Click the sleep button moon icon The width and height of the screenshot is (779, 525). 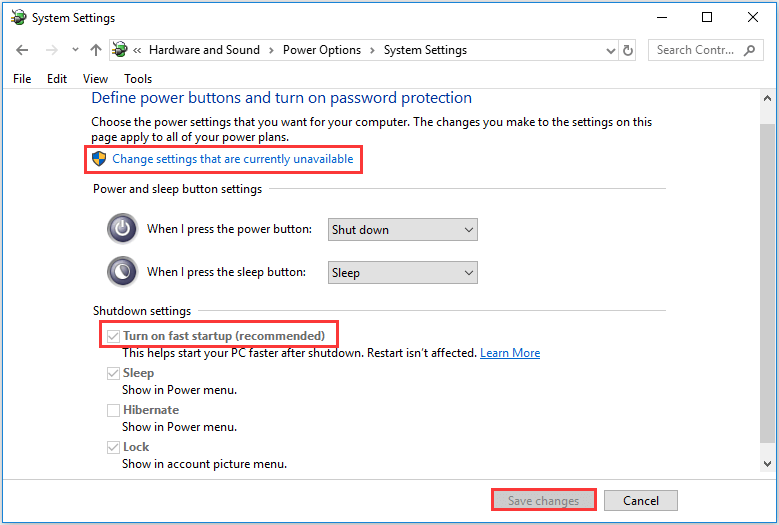tap(122, 272)
